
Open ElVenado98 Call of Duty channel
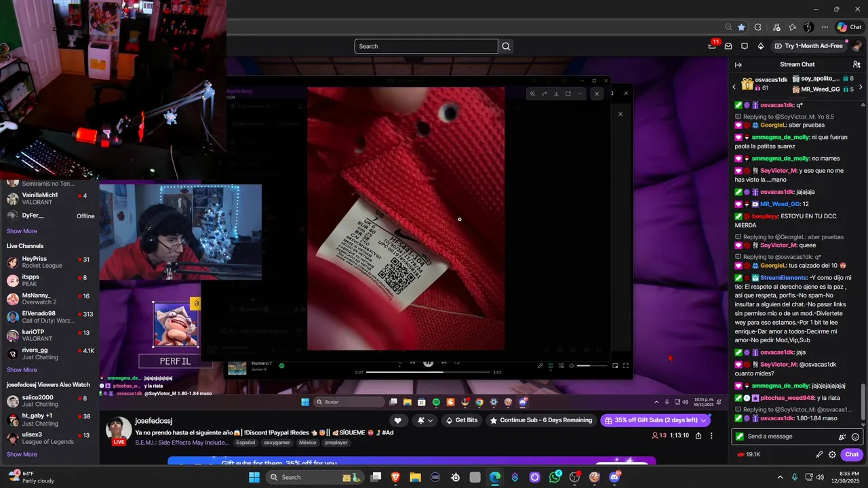coord(50,317)
